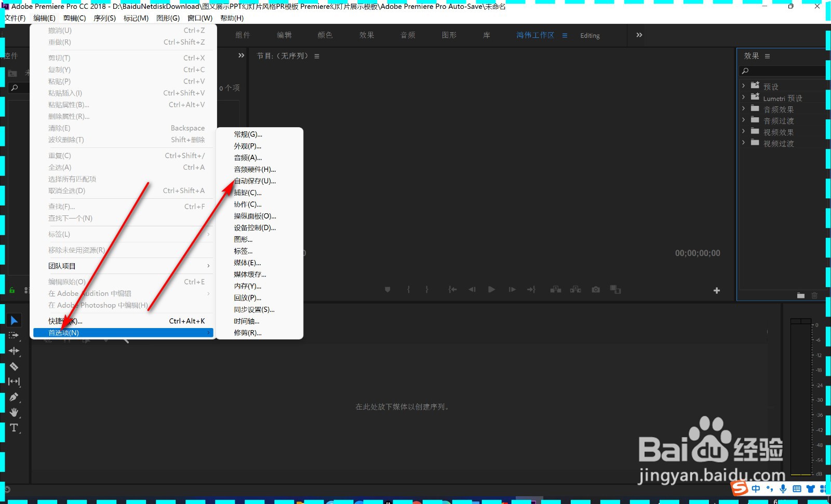Screen dimensions: 831x504
Task: Export frame with camera icon
Action: tap(596, 290)
